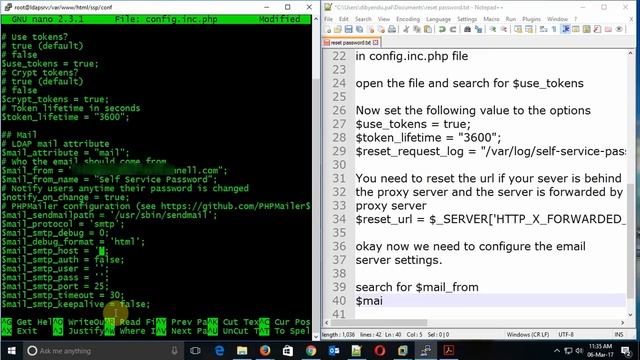
Task: Click Cortana microphone icon
Action: click(174, 351)
